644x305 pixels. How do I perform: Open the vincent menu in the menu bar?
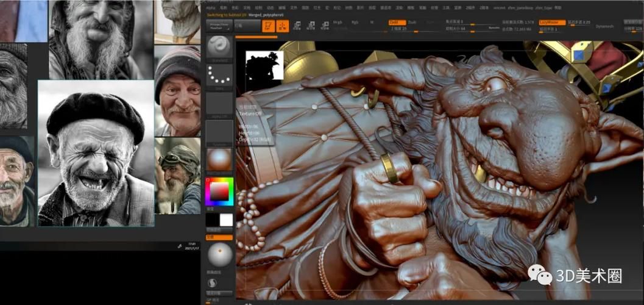point(499,8)
